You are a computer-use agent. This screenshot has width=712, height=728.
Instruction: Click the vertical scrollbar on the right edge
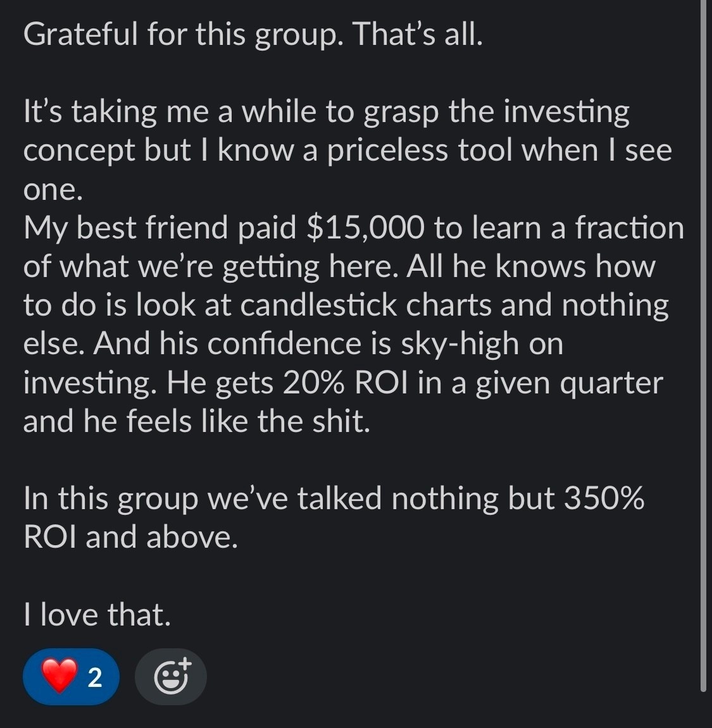[703, 342]
